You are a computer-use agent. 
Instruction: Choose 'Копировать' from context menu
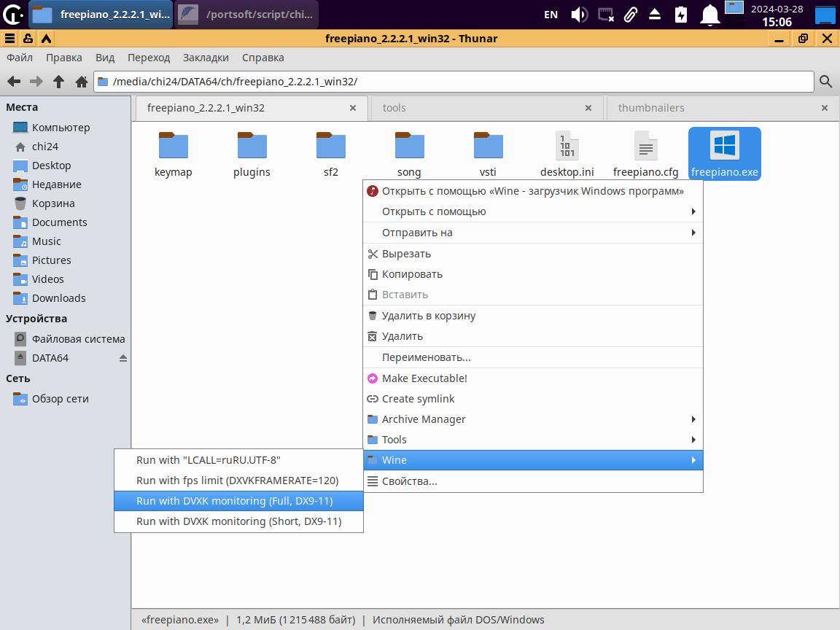tap(533, 273)
